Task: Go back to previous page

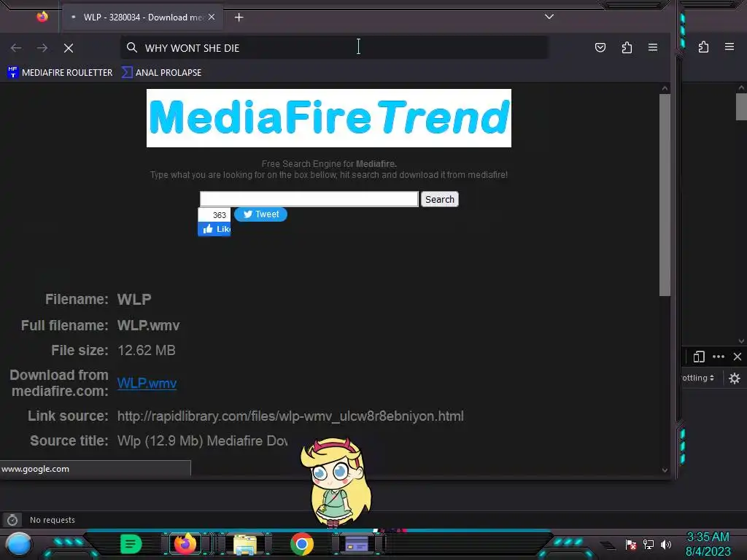Action: (x=16, y=47)
